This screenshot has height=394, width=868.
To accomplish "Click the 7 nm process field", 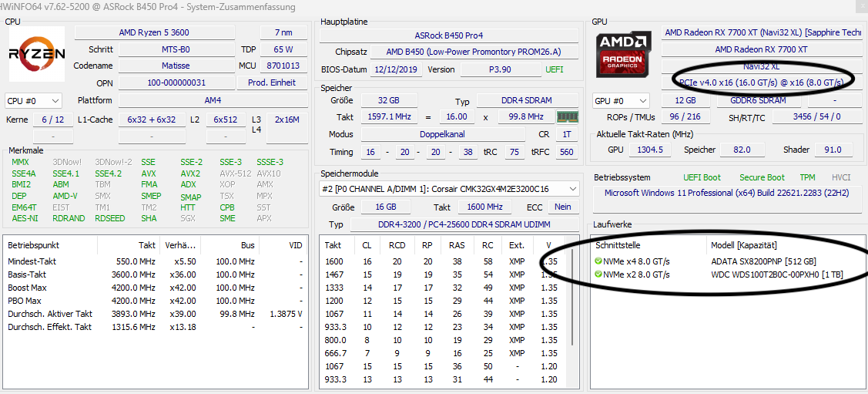I will [x=283, y=32].
